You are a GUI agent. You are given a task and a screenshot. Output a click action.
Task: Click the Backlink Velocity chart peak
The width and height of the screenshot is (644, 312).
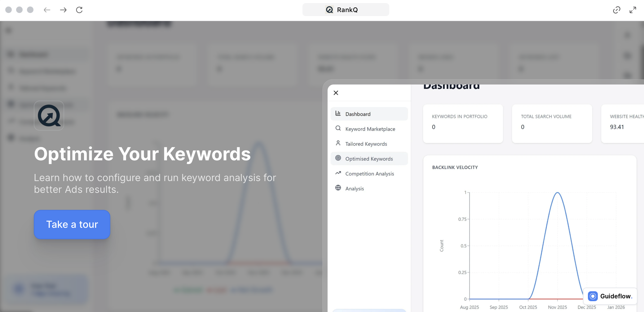[557, 193]
